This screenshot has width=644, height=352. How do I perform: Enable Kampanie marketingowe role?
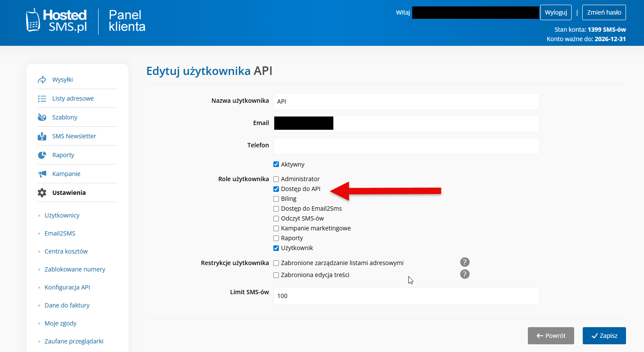click(276, 228)
